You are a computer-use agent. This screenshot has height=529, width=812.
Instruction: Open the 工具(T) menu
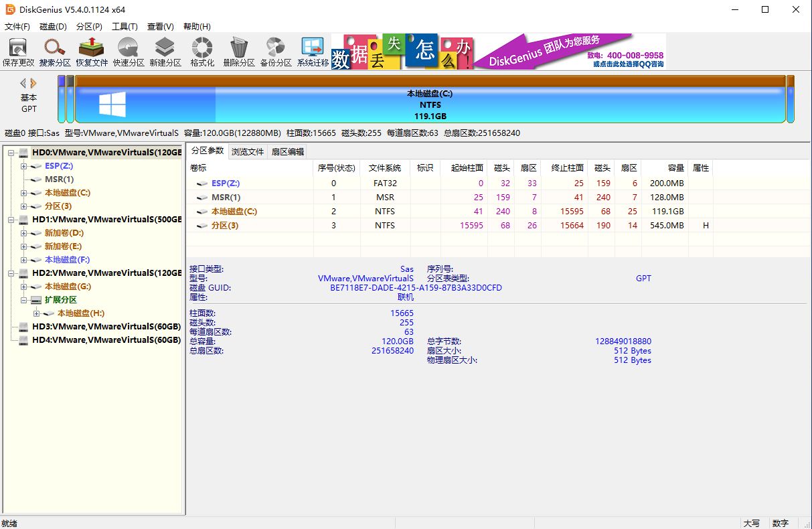point(125,27)
